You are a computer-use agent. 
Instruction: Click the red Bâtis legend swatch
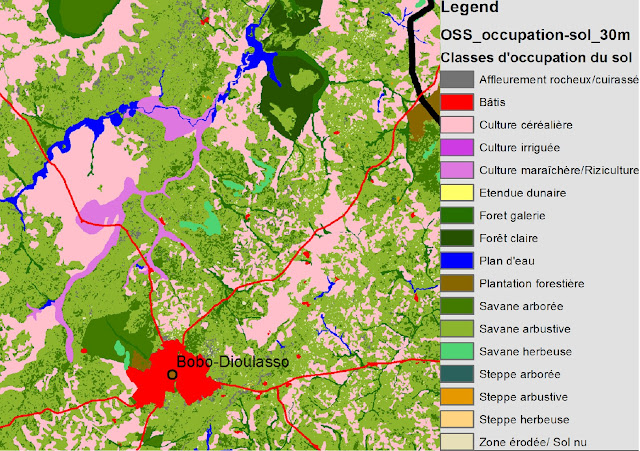tap(457, 102)
